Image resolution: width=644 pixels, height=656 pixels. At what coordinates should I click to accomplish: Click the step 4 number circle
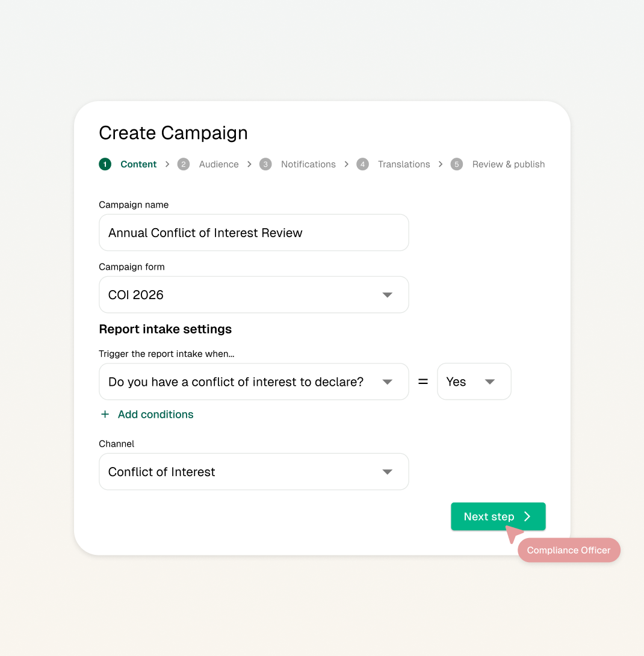click(362, 164)
